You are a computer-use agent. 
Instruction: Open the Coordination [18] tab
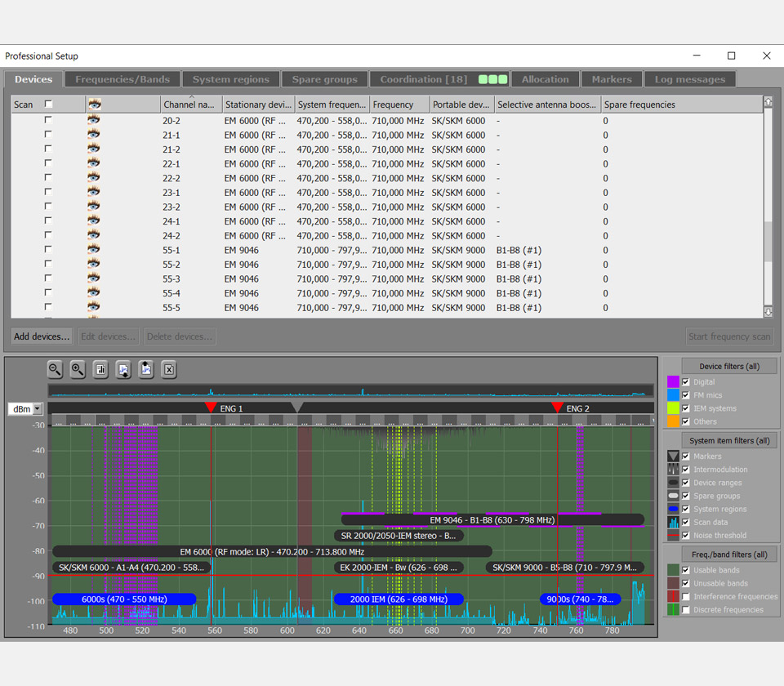(423, 79)
